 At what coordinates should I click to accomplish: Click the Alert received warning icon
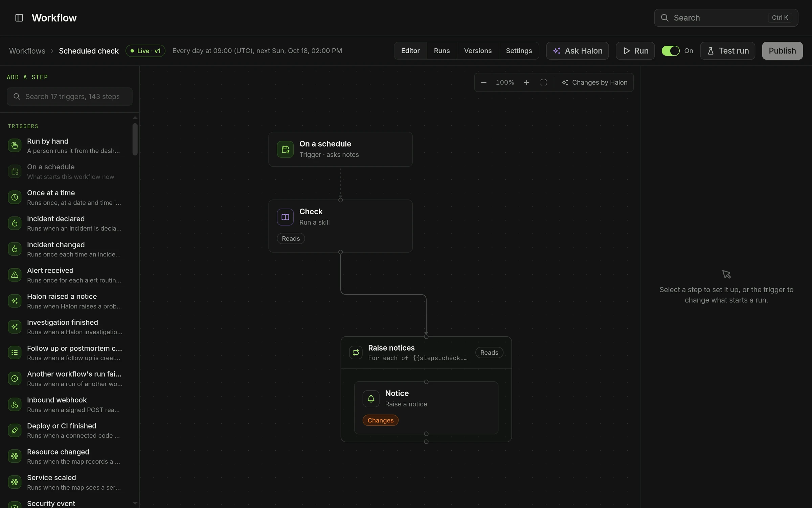point(15,275)
